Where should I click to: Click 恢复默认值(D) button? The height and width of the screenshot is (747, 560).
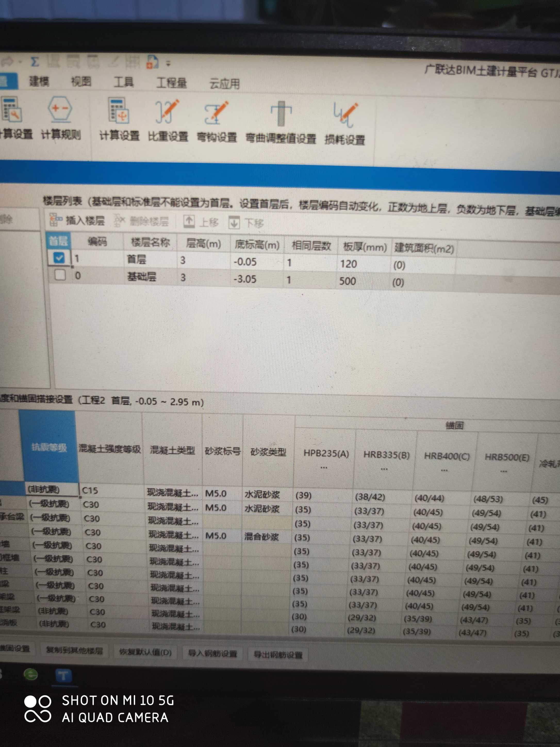click(145, 652)
